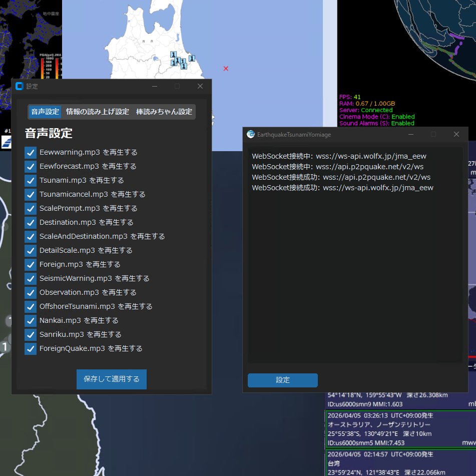Click the FPS: 41 readout
Viewport: 476px width, 476px height.
tap(350, 97)
